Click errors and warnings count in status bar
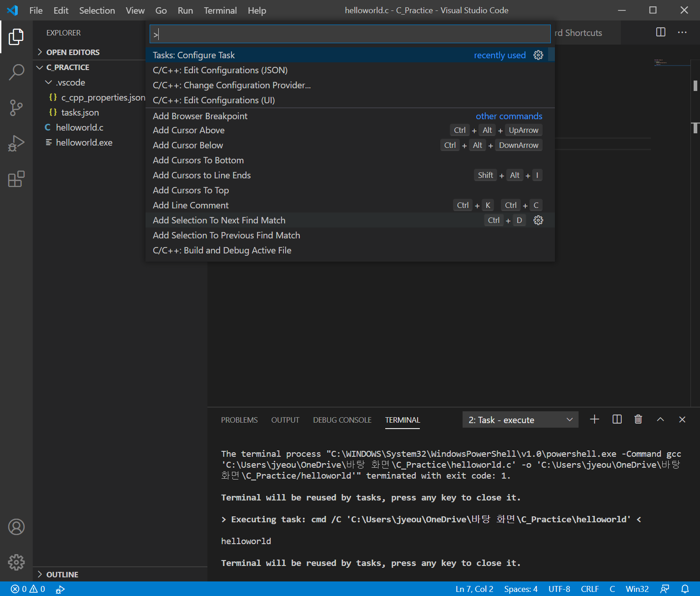The width and height of the screenshot is (700, 596). tap(28, 589)
